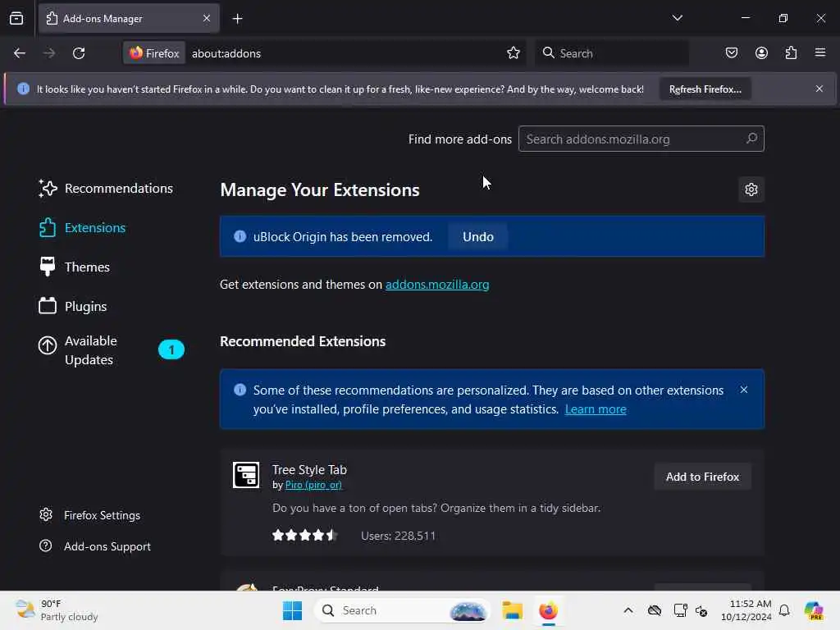Close the Add-ons Manager tab
This screenshot has width=840, height=630.
(207, 18)
